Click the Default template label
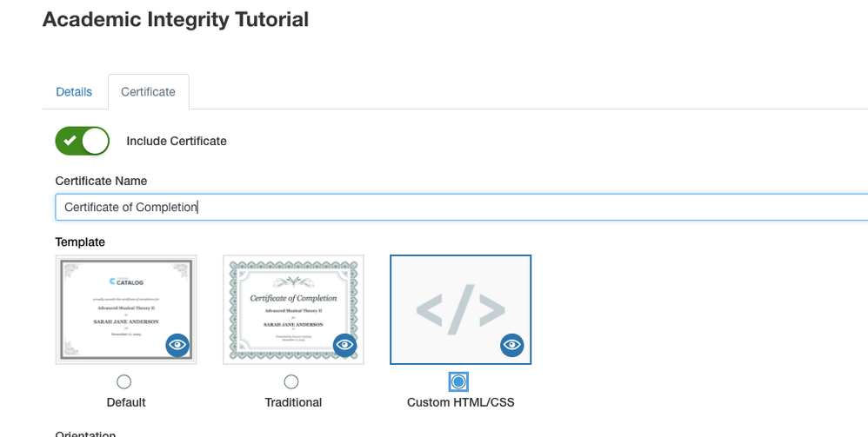Screen dimensions: 868x437 coord(126,402)
